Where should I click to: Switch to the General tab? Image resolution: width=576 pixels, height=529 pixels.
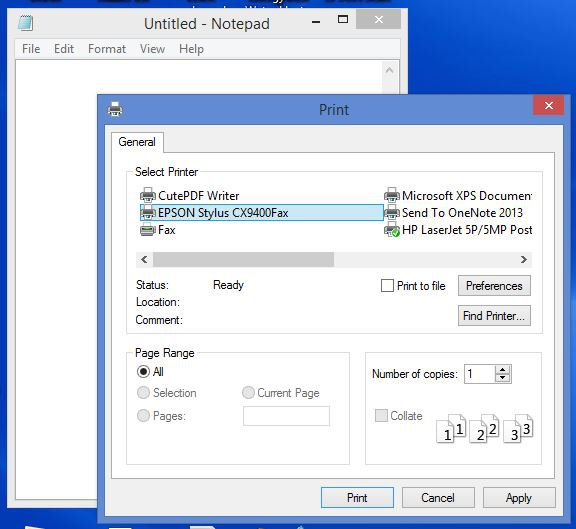point(137,142)
